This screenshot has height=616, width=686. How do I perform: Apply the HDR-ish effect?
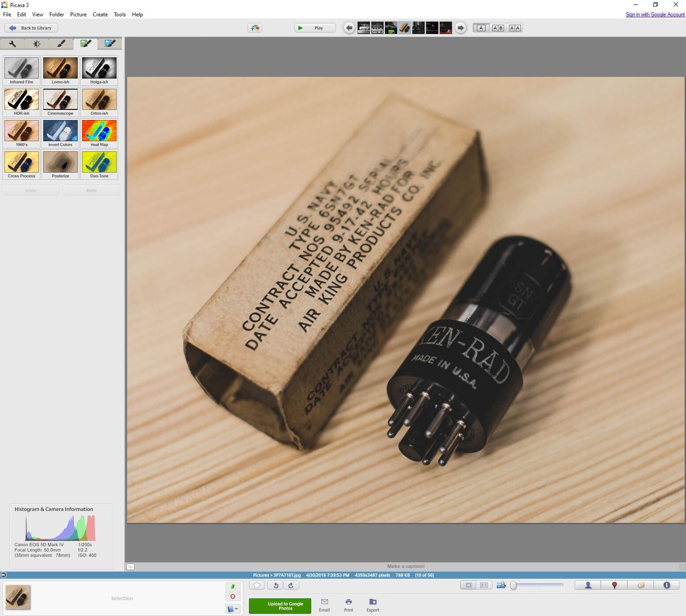pos(22,102)
